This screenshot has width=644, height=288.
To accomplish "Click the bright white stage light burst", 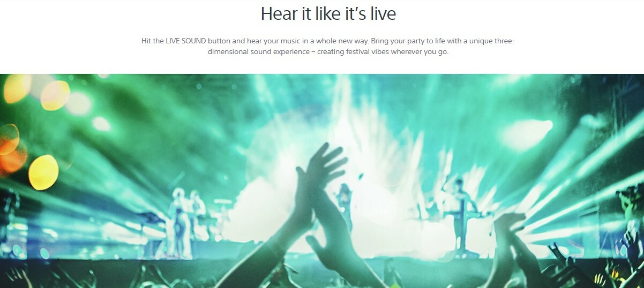I will pyautogui.click(x=375, y=161).
